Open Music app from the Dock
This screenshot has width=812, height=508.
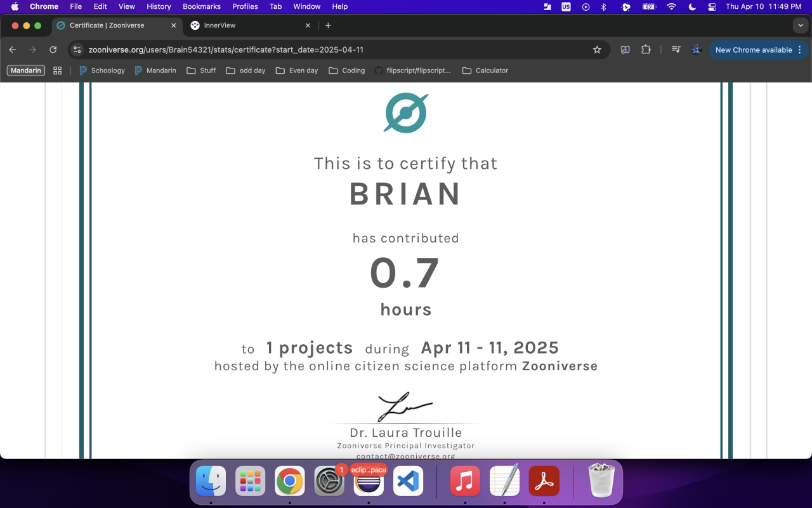465,481
